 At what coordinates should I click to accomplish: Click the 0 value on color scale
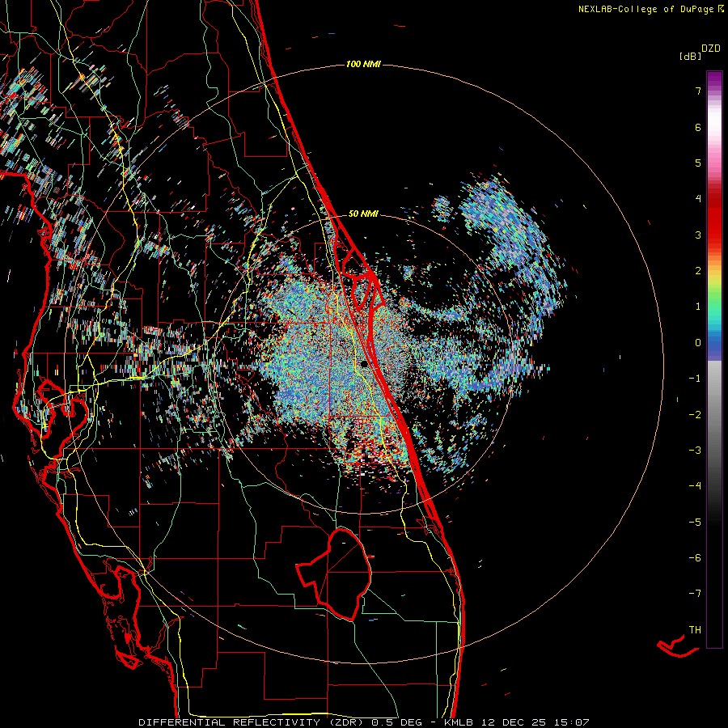tap(698, 343)
